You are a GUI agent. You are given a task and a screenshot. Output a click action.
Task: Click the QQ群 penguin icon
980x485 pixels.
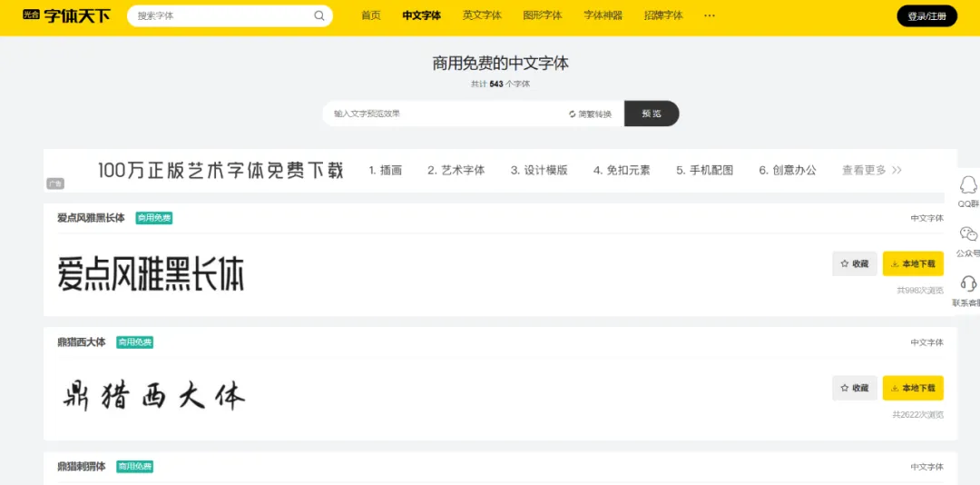[969, 186]
